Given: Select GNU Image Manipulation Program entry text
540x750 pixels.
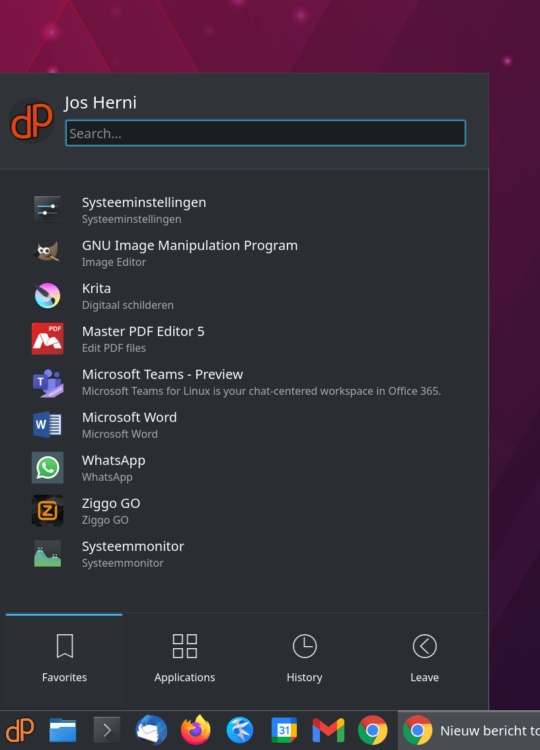Looking at the screenshot, I should (189, 245).
